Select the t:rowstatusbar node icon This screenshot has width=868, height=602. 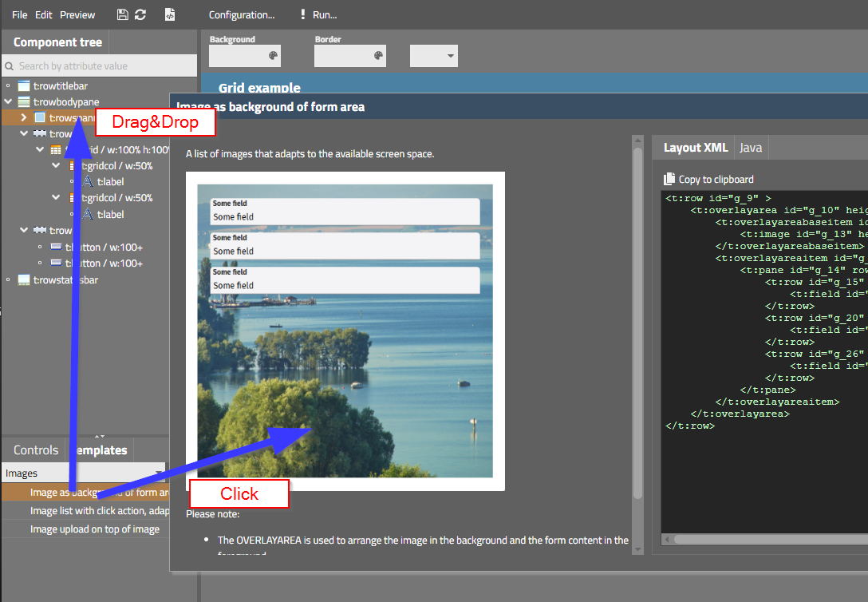tap(24, 280)
